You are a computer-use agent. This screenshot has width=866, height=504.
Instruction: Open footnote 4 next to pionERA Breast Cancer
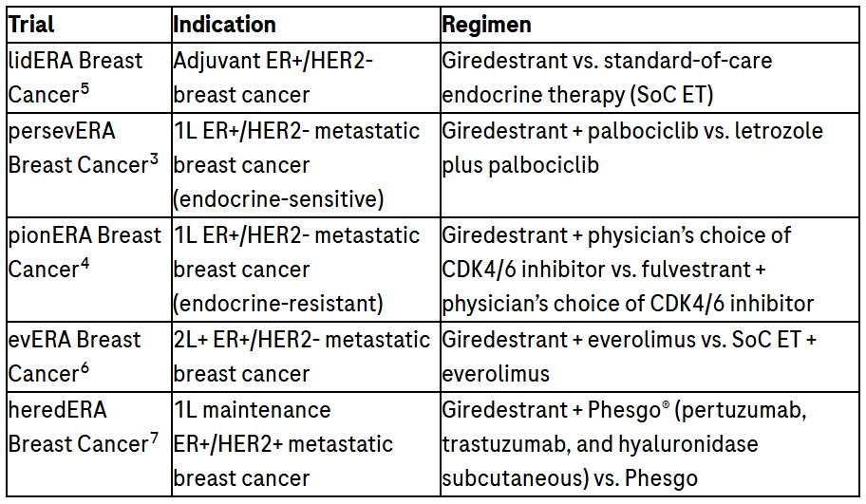tap(85, 264)
